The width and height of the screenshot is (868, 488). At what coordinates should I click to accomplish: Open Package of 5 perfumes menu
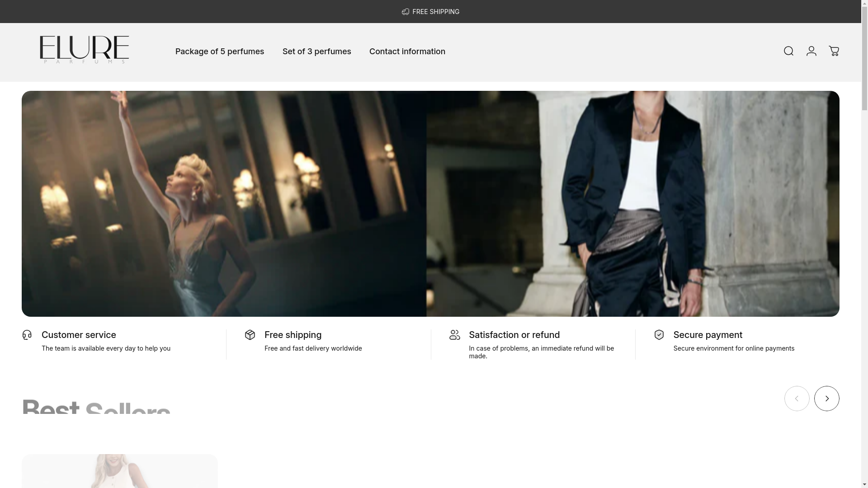[220, 52]
